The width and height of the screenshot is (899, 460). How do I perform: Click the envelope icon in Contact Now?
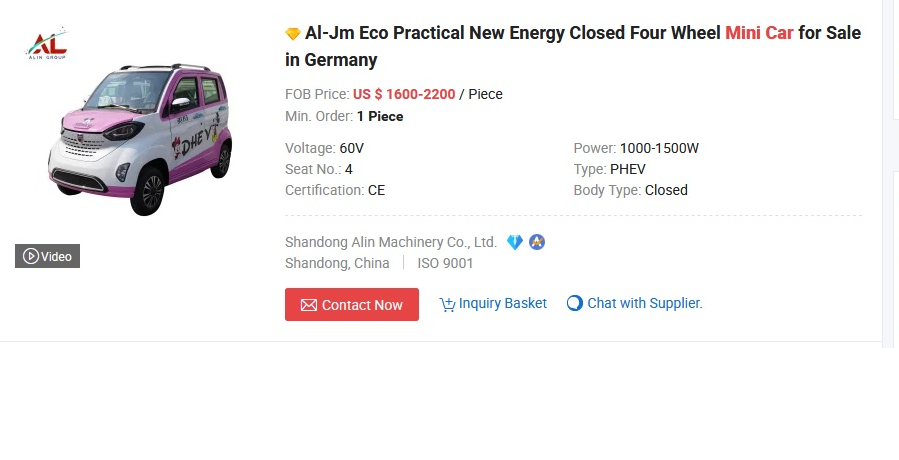click(x=309, y=305)
